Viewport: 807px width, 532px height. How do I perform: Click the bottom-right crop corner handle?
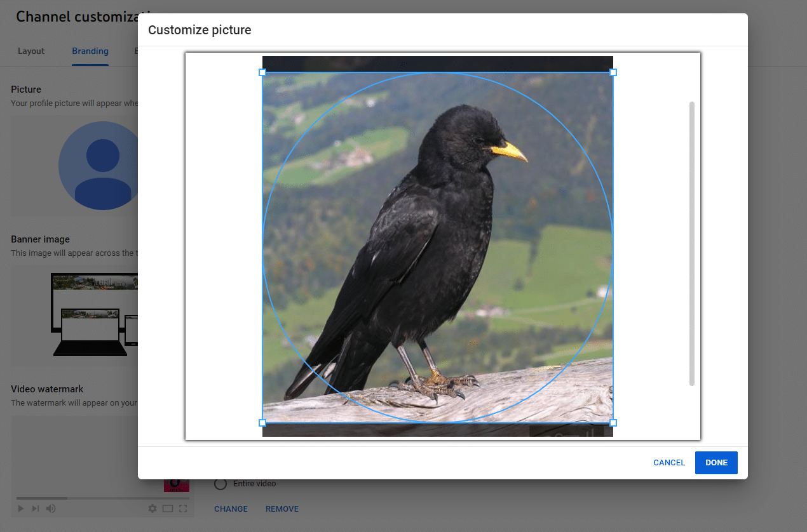coord(613,423)
